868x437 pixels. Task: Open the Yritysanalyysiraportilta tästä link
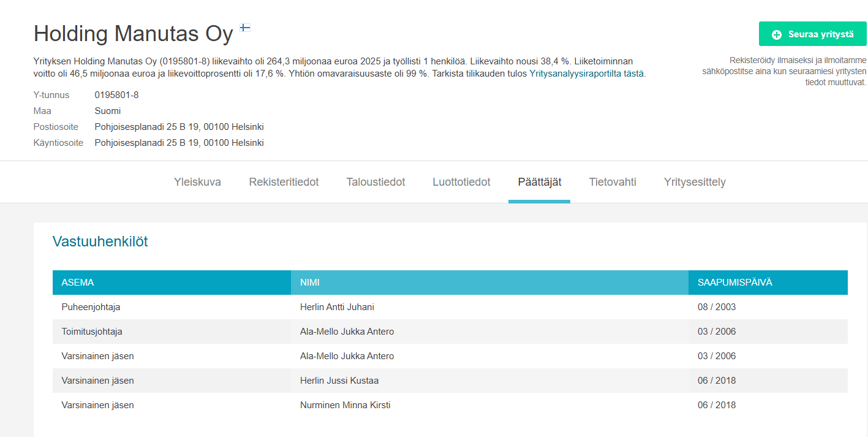pos(586,74)
